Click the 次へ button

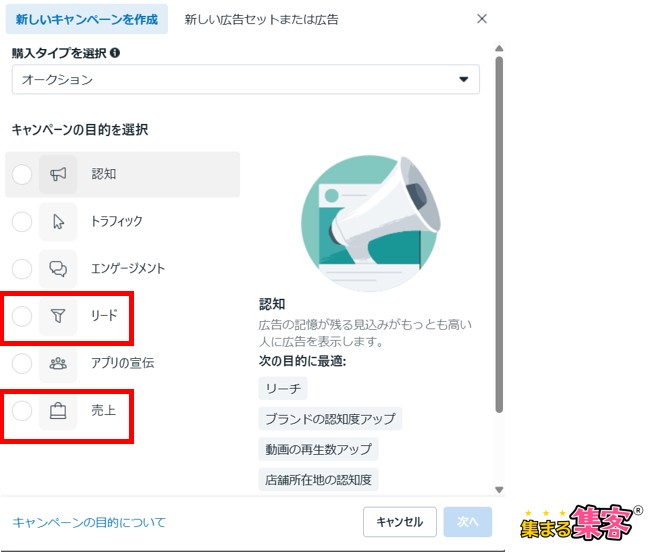pos(468,522)
